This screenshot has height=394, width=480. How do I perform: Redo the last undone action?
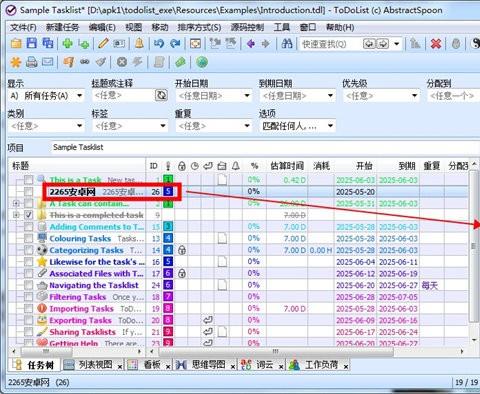(x=175, y=43)
